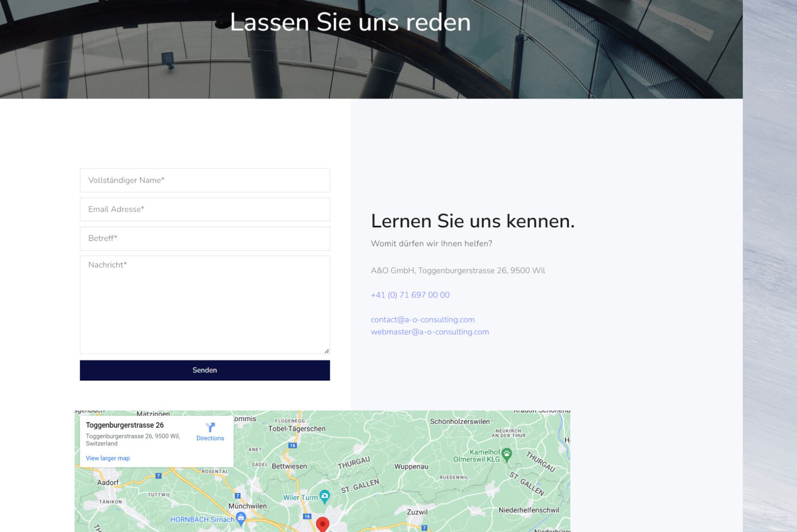797x532 pixels.
Task: Focus the Vollständiger Name field
Action: pyautogui.click(x=205, y=180)
